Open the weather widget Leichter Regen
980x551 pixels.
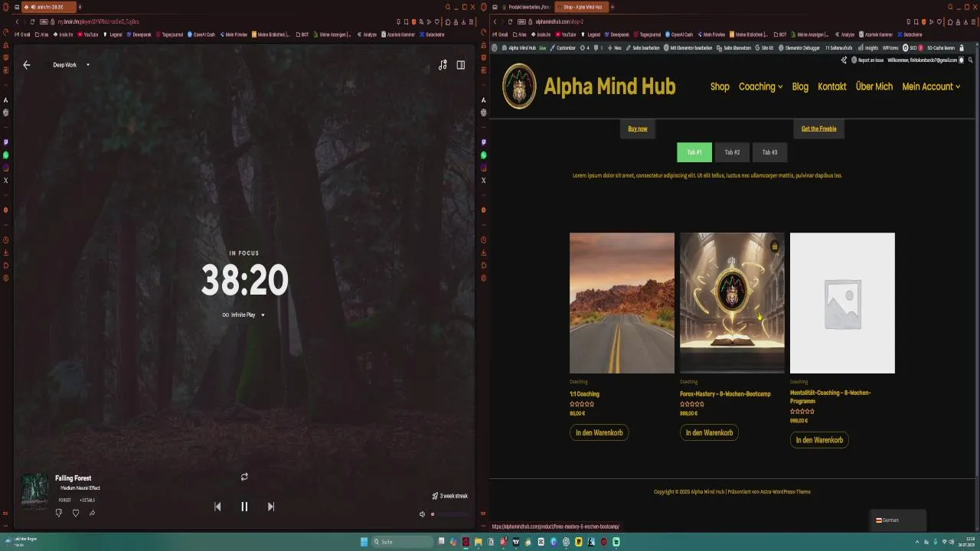point(21,541)
